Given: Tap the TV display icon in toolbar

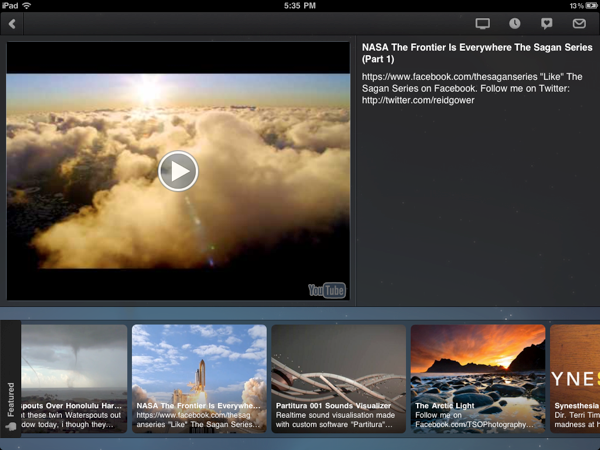Looking at the screenshot, I should (483, 24).
